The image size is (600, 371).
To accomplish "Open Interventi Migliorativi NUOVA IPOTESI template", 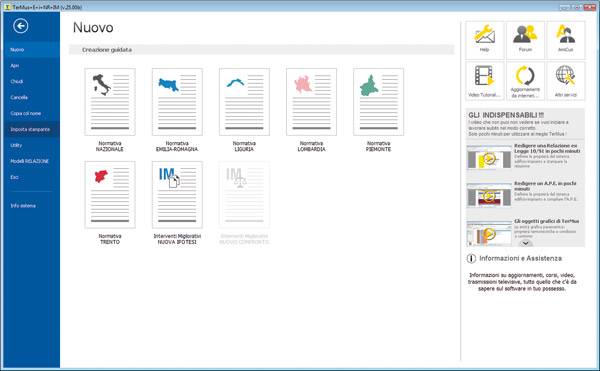I will point(177,195).
